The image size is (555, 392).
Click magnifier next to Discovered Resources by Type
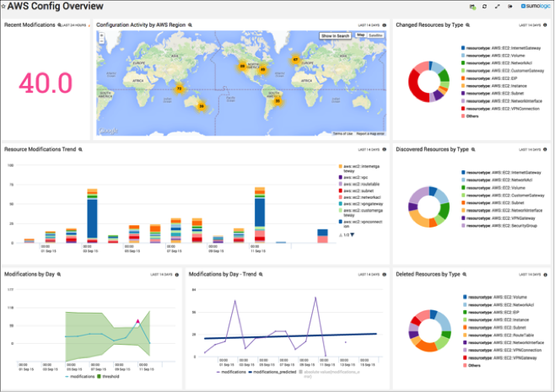click(473, 150)
